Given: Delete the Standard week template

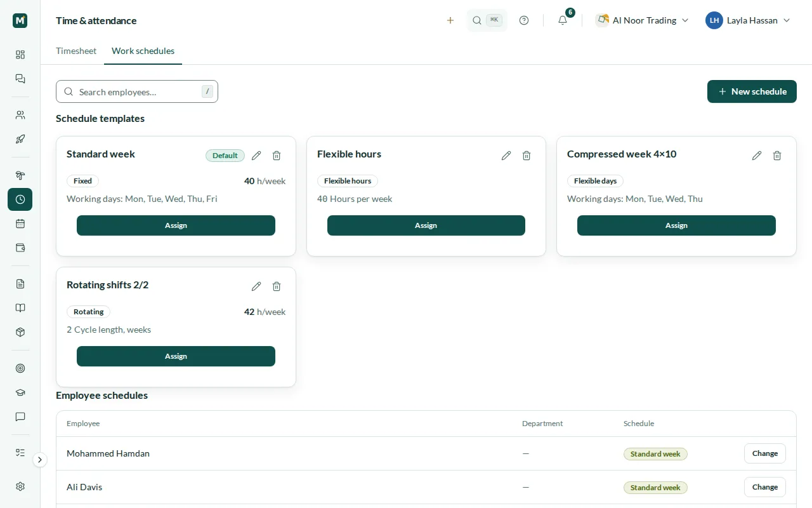Looking at the screenshot, I should click(x=277, y=156).
